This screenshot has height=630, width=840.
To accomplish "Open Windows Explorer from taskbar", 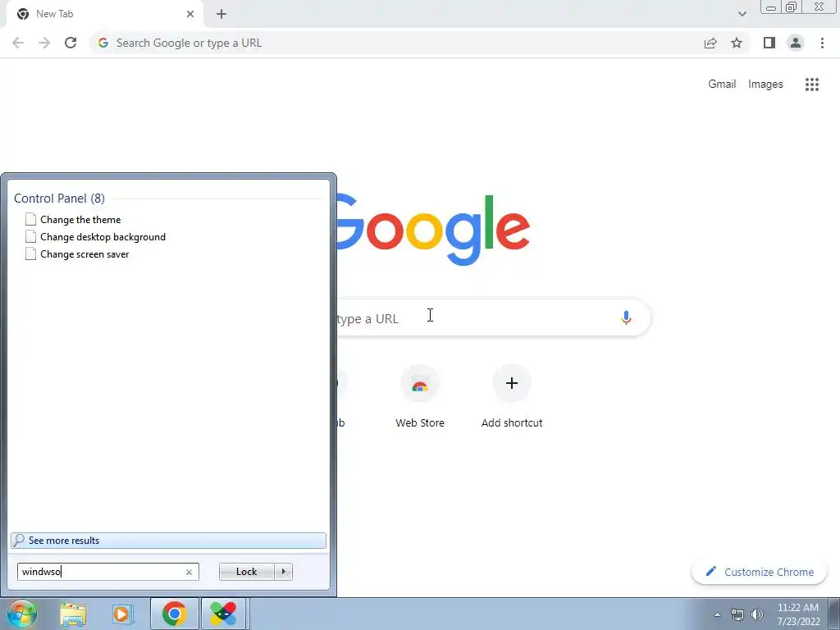I will (x=73, y=614).
